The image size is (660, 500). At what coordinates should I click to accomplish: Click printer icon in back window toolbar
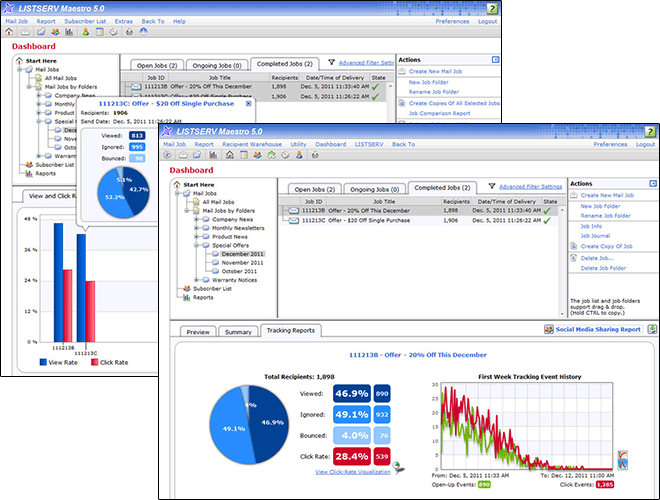click(129, 32)
